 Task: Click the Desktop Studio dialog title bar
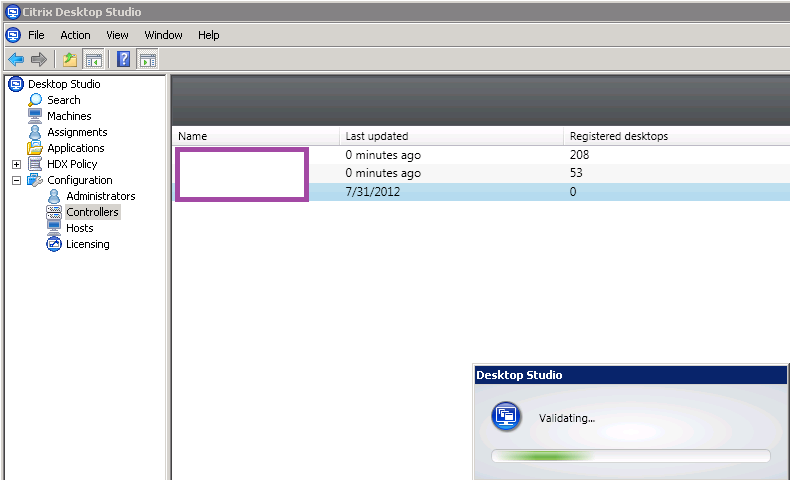tap(631, 375)
